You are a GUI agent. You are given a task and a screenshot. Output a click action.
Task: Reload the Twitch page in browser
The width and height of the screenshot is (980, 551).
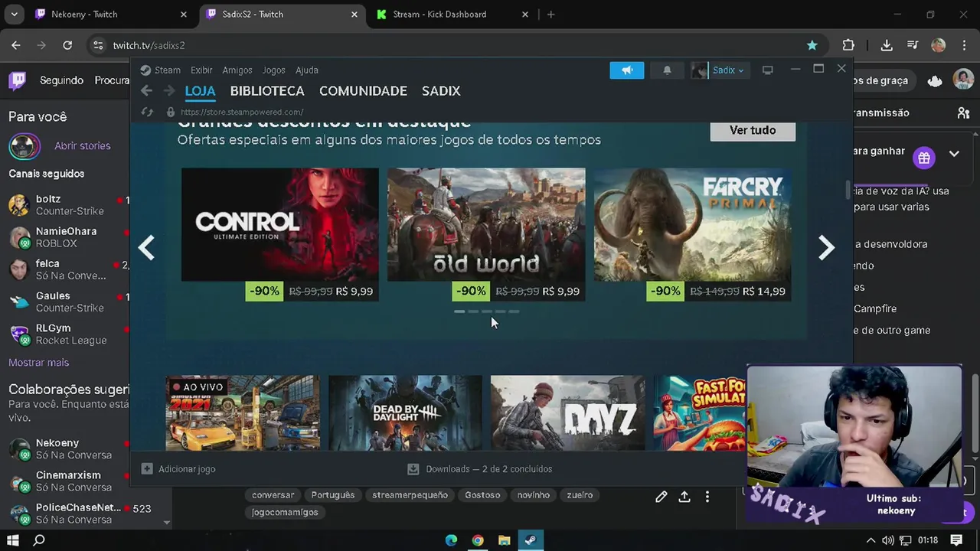tap(67, 45)
